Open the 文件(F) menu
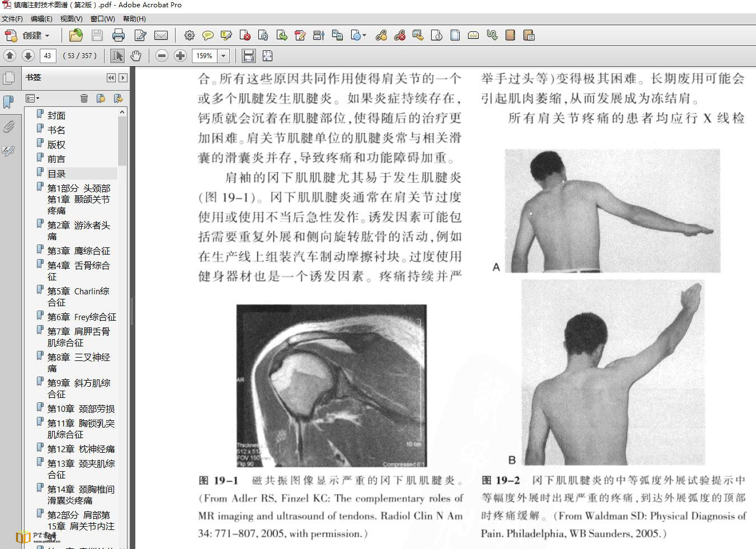The width and height of the screenshot is (756, 549). (x=12, y=19)
